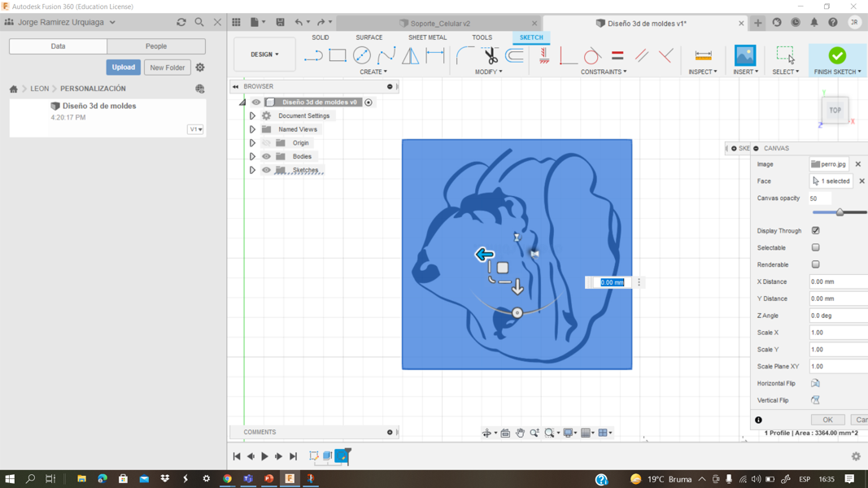The image size is (868, 488).
Task: Search in the data panel
Action: point(199,22)
